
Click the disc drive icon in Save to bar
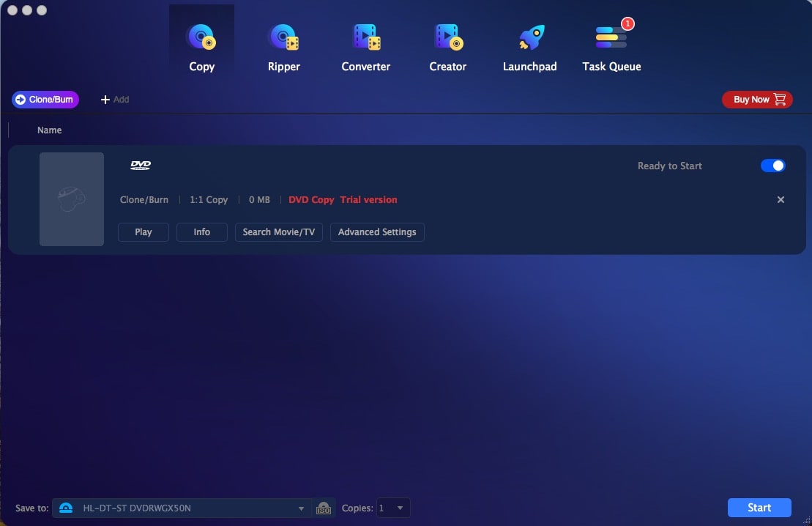[x=67, y=507]
